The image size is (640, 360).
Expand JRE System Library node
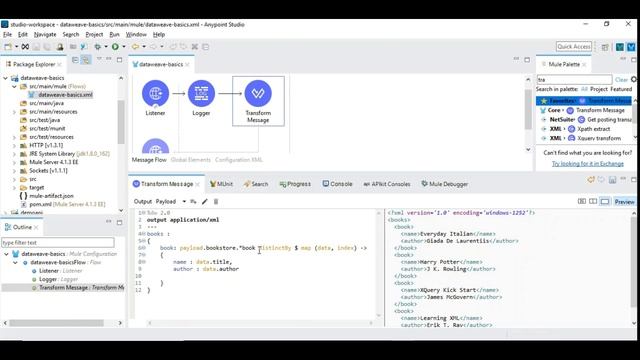[x=14, y=154]
